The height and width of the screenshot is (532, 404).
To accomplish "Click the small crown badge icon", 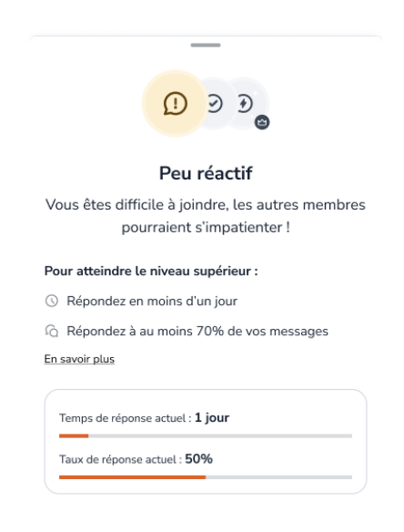I will (x=262, y=122).
